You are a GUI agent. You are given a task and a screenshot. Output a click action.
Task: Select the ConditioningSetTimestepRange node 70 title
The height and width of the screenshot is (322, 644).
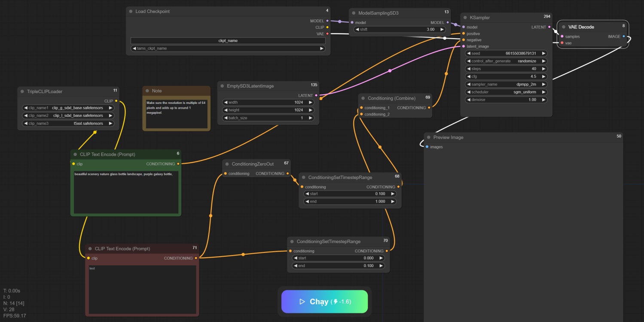pyautogui.click(x=329, y=241)
